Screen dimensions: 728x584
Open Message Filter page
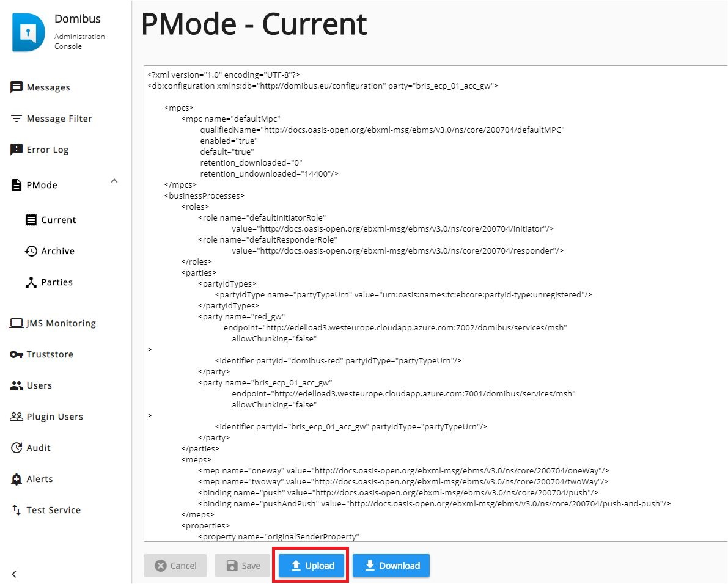59,119
